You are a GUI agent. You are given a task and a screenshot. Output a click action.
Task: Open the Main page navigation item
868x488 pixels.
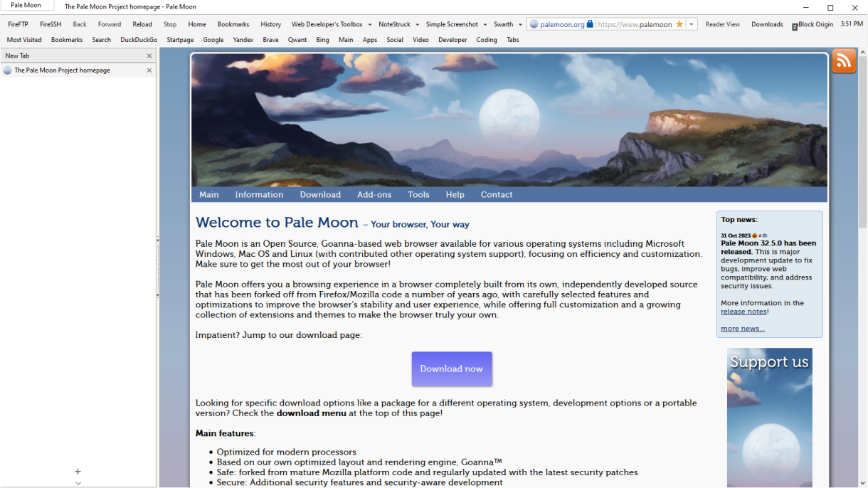[209, 194]
